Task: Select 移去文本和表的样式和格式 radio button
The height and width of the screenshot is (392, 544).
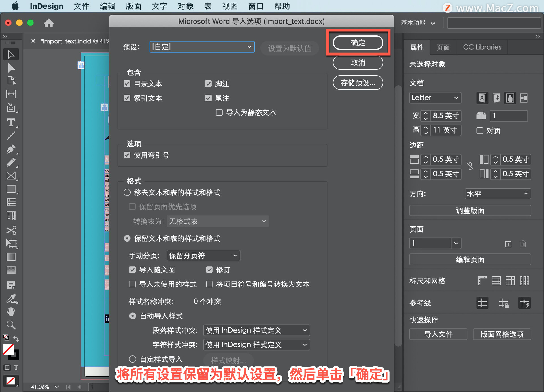Action: coord(127,193)
